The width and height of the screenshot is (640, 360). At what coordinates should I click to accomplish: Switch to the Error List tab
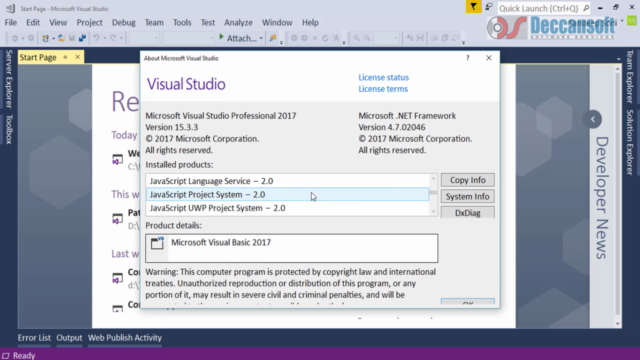coord(34,338)
